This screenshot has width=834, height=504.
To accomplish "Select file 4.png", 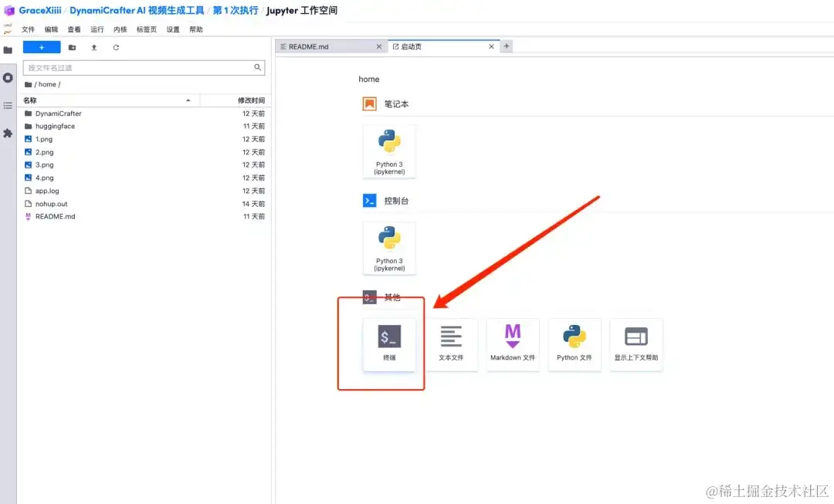I will (144, 178).
